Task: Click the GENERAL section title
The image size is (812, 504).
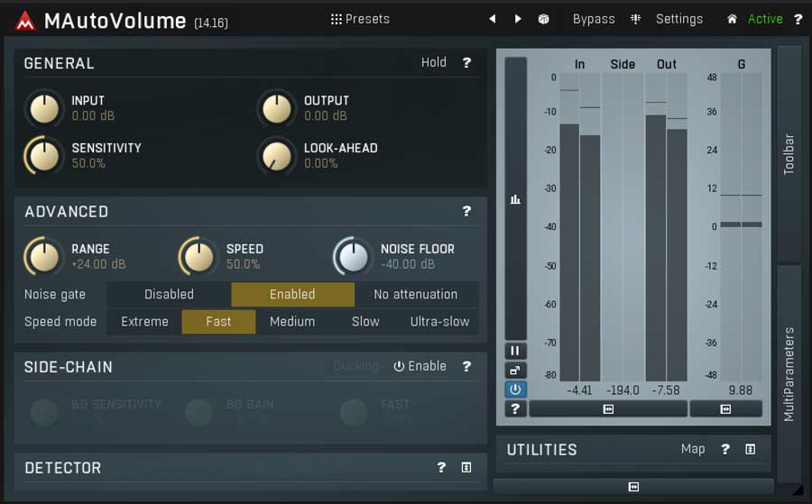Action: [59, 63]
